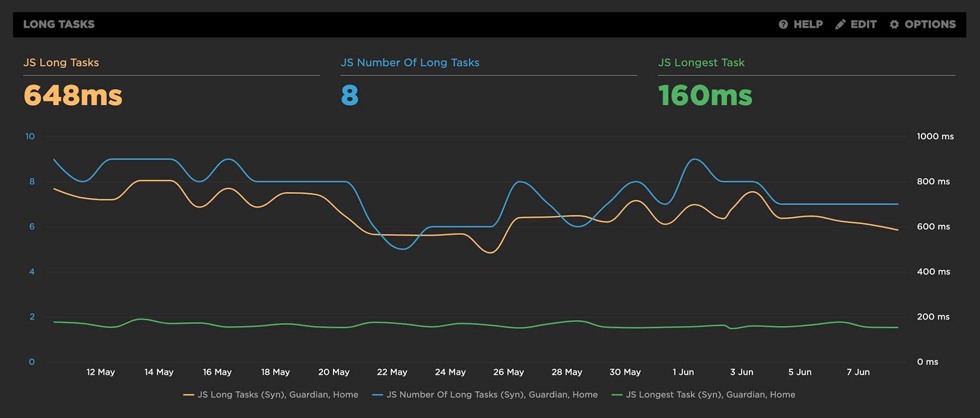This screenshot has height=418, width=980.
Task: Toggle JS Number Of Long Tasks (Syn) legend entry
Action: click(491, 395)
